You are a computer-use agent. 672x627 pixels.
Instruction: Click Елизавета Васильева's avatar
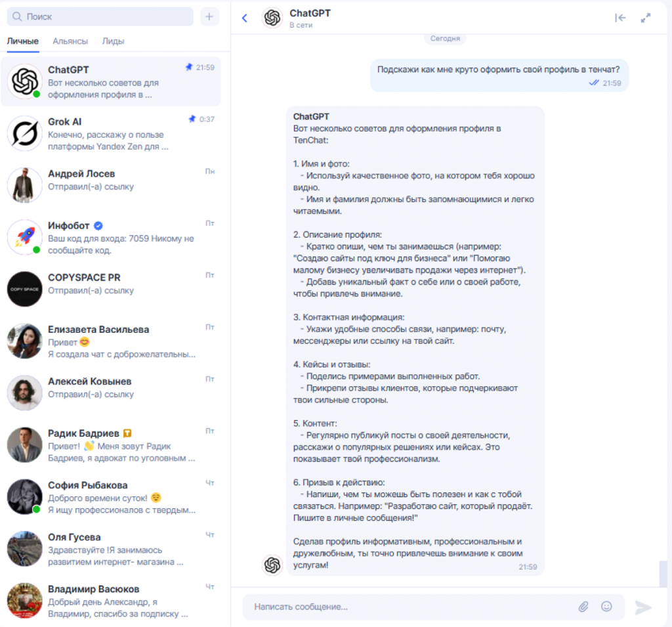click(24, 341)
